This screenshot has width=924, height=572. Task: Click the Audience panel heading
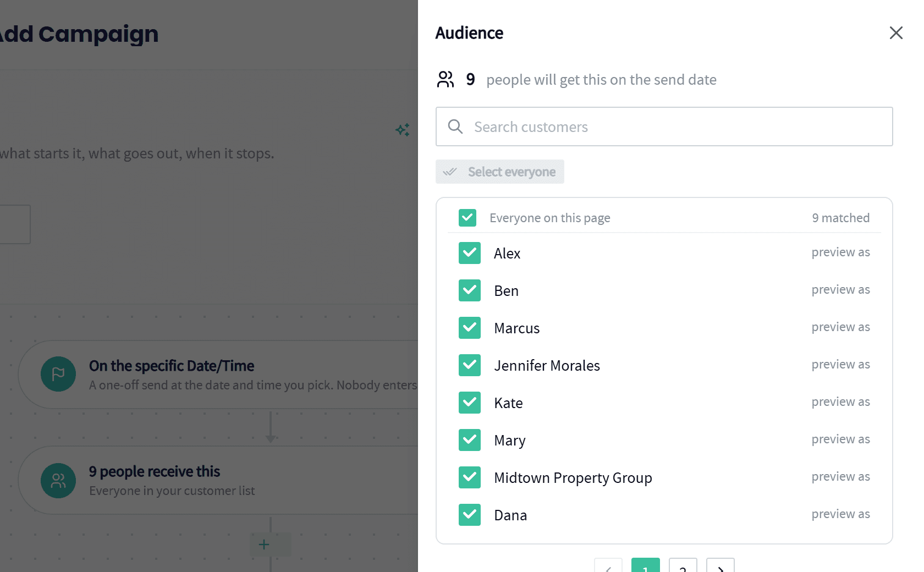coord(469,33)
